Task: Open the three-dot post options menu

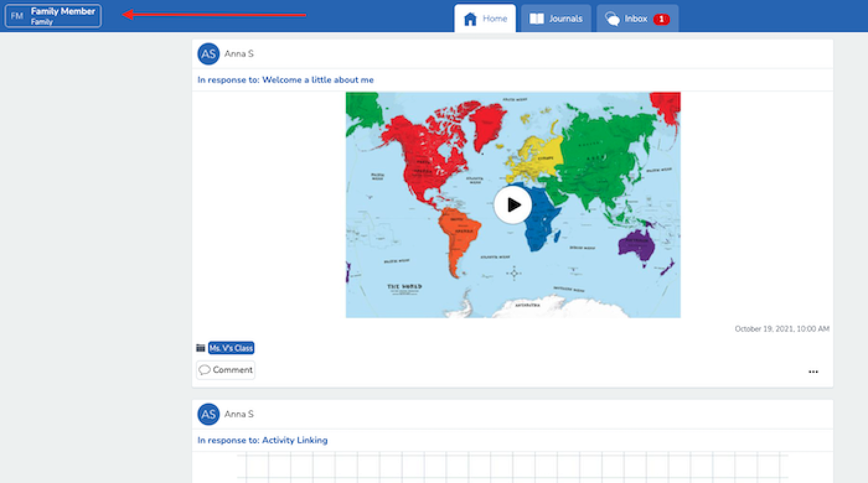Action: click(x=813, y=372)
